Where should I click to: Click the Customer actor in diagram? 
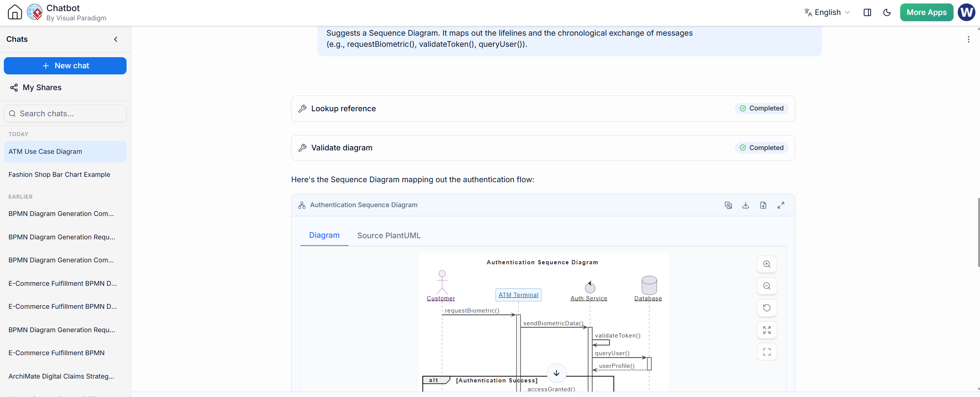tap(441, 286)
